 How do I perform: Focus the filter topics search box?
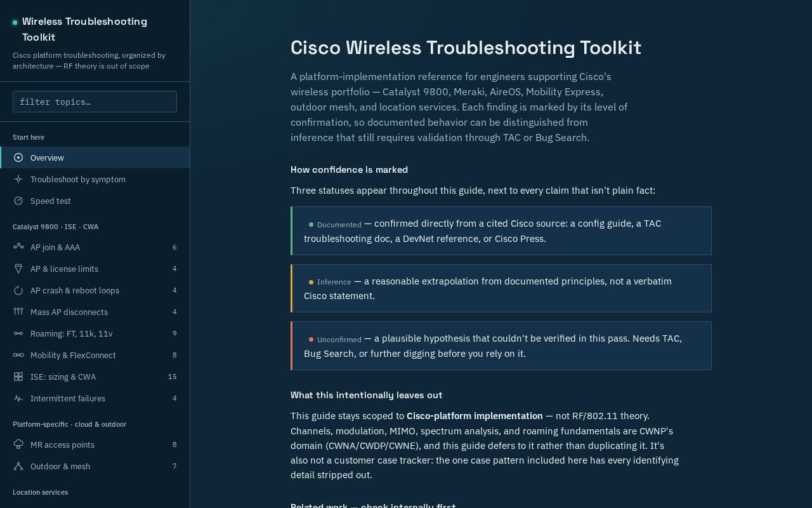point(95,102)
